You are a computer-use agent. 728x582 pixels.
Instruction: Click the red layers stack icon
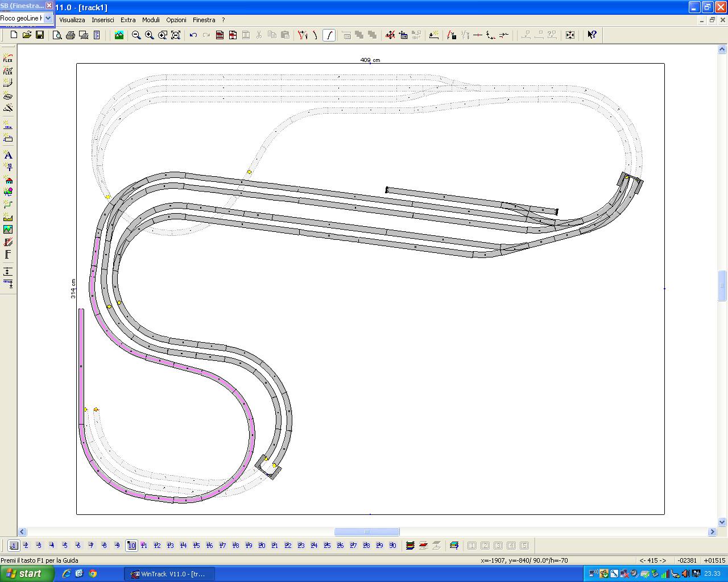pyautogui.click(x=423, y=546)
